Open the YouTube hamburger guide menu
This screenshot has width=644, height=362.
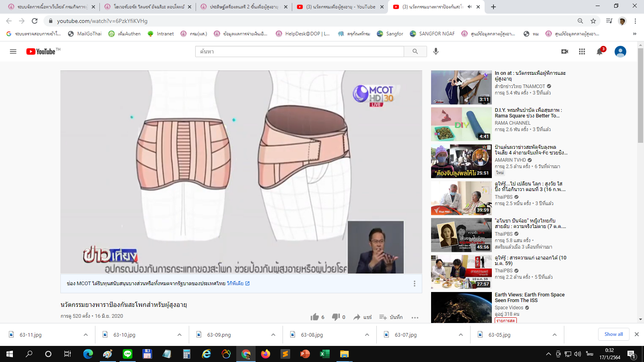13,51
